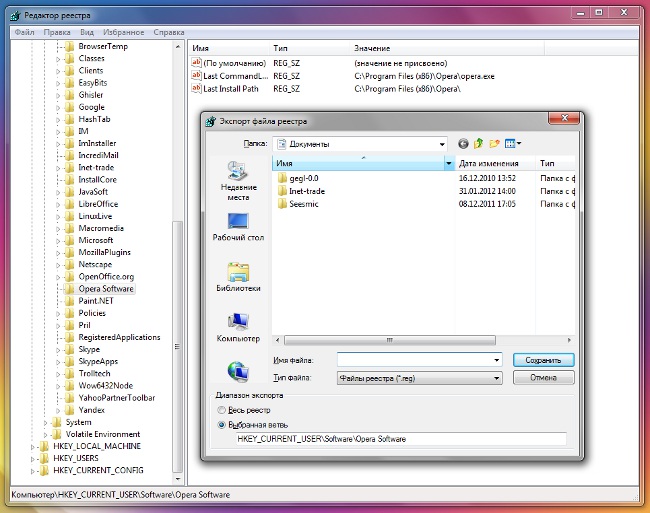Expand the Volatile Environment tree node
650x513 pixels.
coord(46,435)
